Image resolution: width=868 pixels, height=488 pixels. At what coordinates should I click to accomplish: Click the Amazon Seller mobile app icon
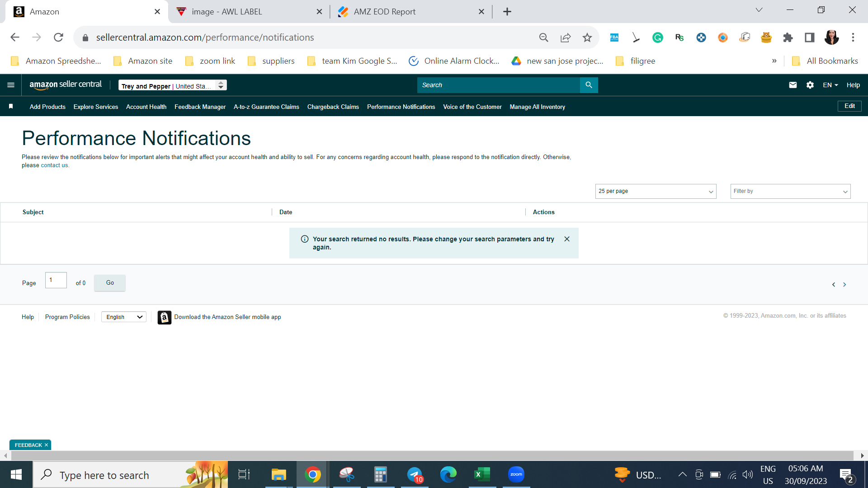coord(165,317)
